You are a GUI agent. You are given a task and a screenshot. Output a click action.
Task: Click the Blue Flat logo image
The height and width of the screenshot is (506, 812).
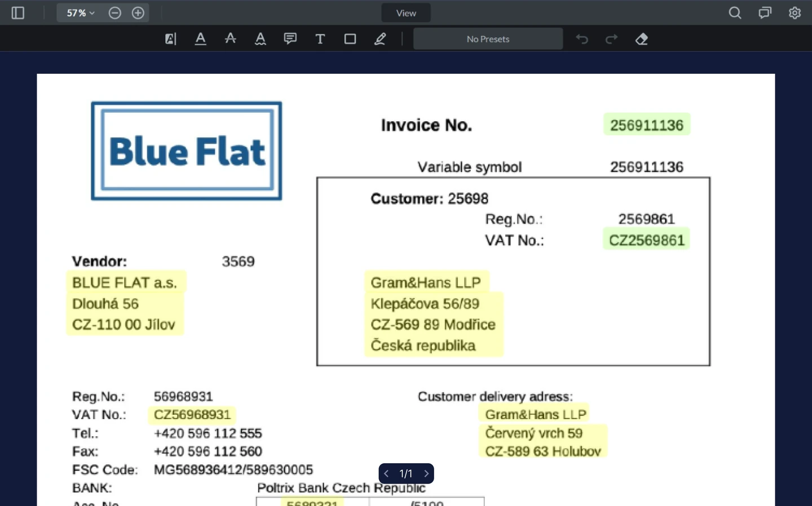tap(187, 151)
